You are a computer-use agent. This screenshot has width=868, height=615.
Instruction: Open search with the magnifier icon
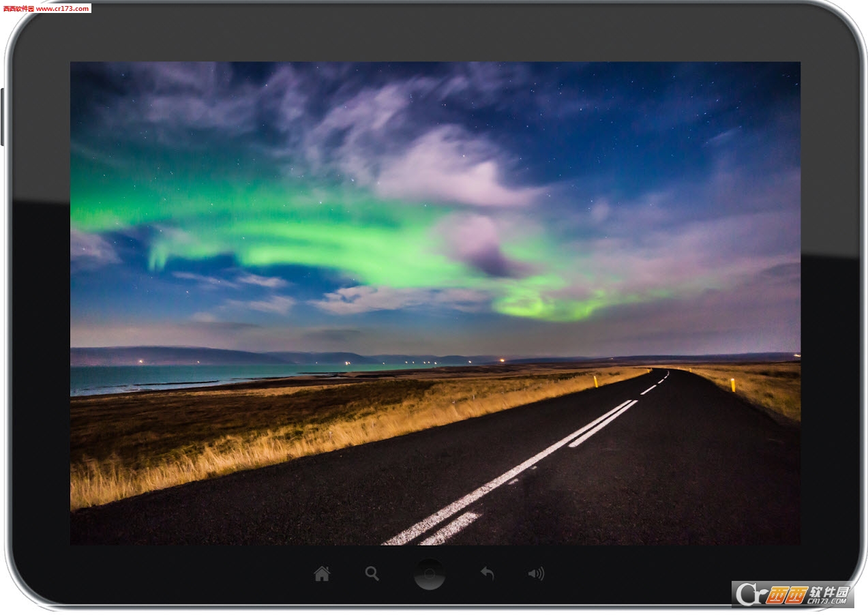(x=372, y=573)
